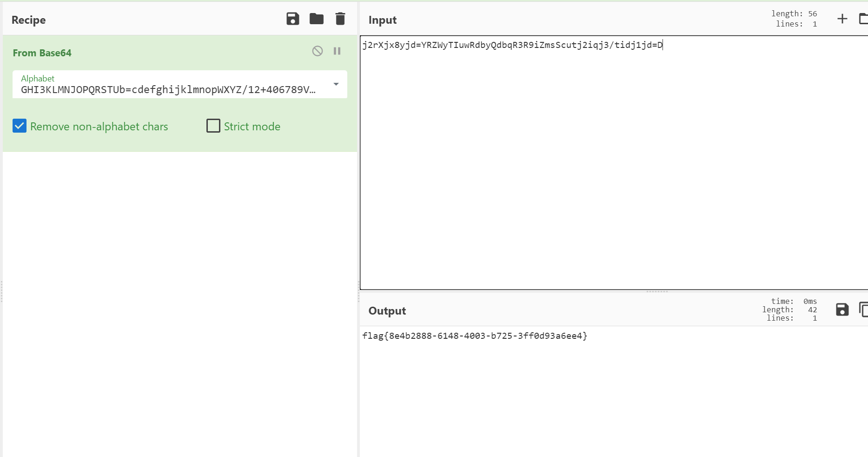Select the From Base64 operation title
The height and width of the screenshot is (457, 868).
[x=42, y=53]
